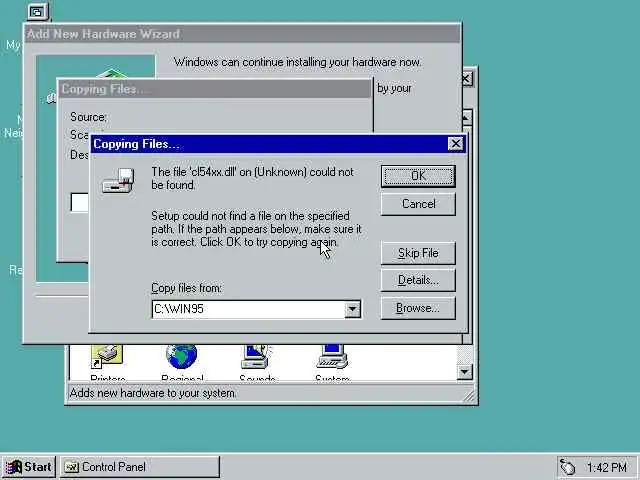Open the Details... button
Viewport: 640px width, 480px height.
point(418,280)
